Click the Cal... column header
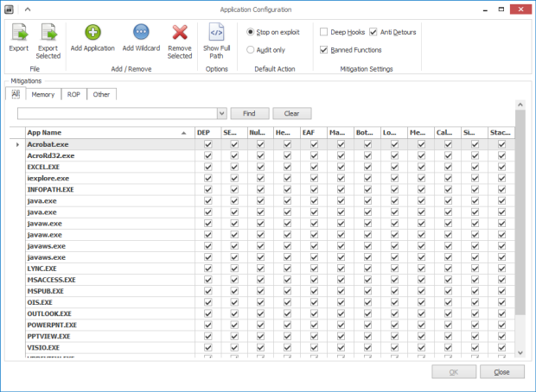This screenshot has height=392, width=536. coord(448,132)
